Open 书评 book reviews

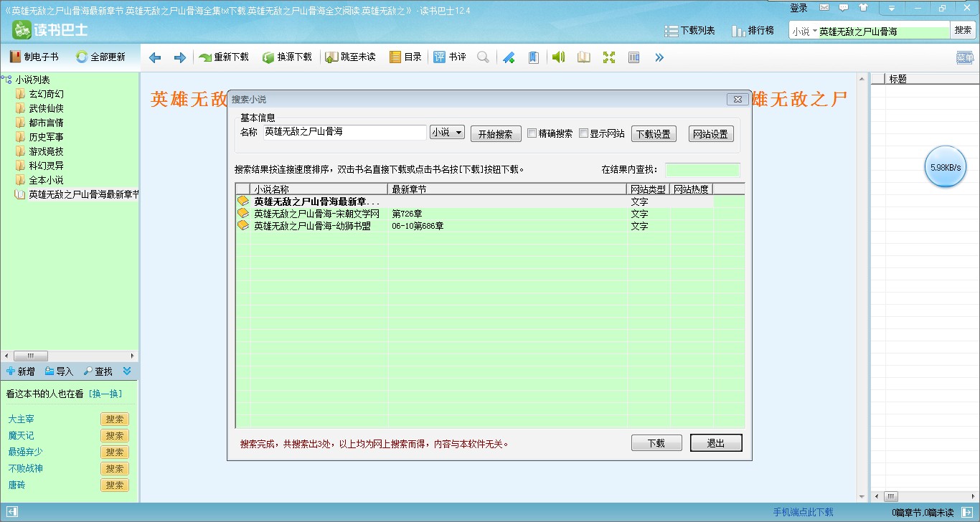tap(450, 57)
